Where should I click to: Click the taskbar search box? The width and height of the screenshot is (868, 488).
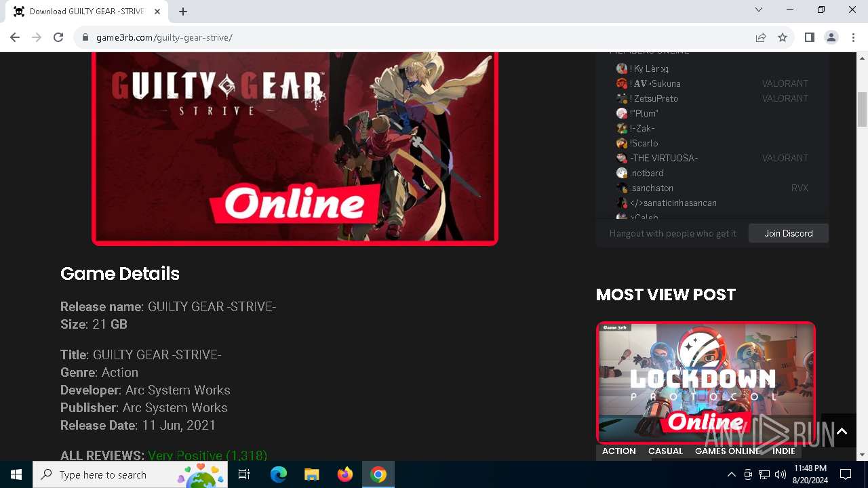pos(130,474)
